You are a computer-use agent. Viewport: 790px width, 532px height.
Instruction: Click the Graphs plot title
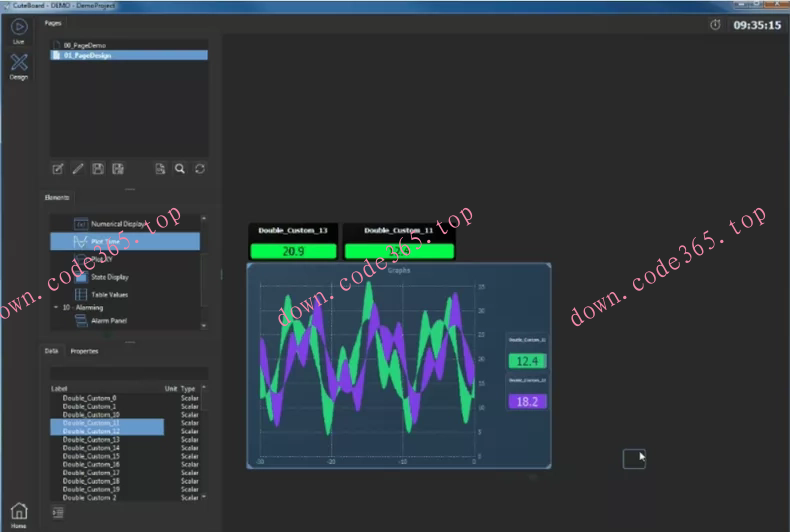click(399, 271)
